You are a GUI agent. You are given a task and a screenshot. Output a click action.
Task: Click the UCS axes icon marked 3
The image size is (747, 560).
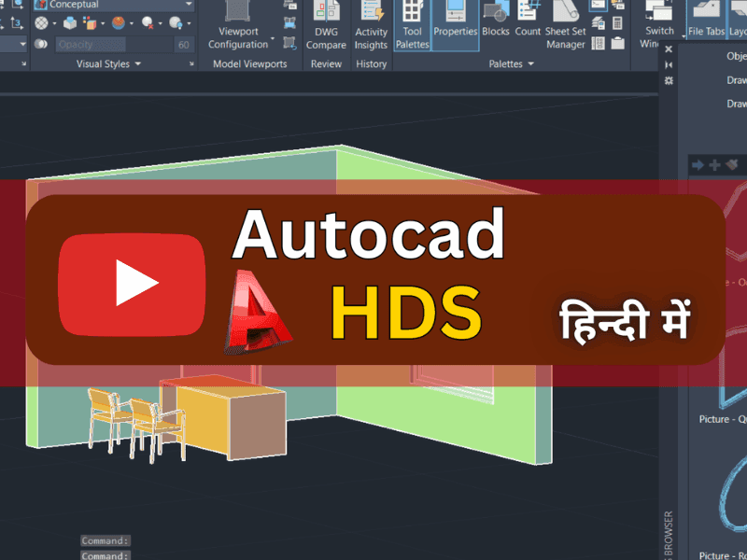tap(17, 22)
